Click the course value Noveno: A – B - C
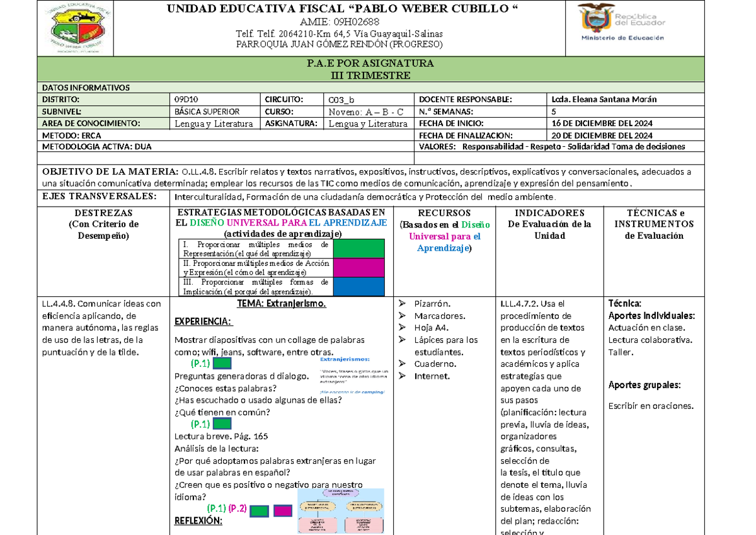The image size is (756, 535). [x=366, y=112]
